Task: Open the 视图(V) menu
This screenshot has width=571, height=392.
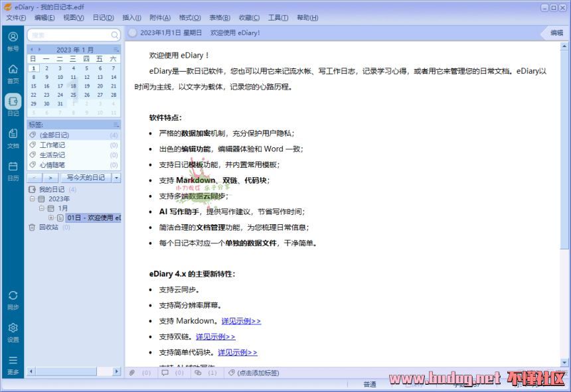Action: 74,18
